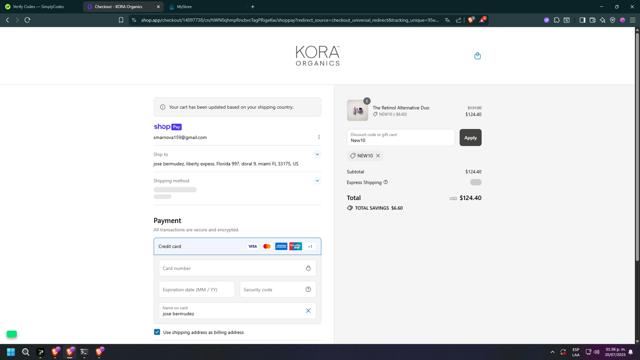Click the bookmark icon in address bar

point(121,20)
